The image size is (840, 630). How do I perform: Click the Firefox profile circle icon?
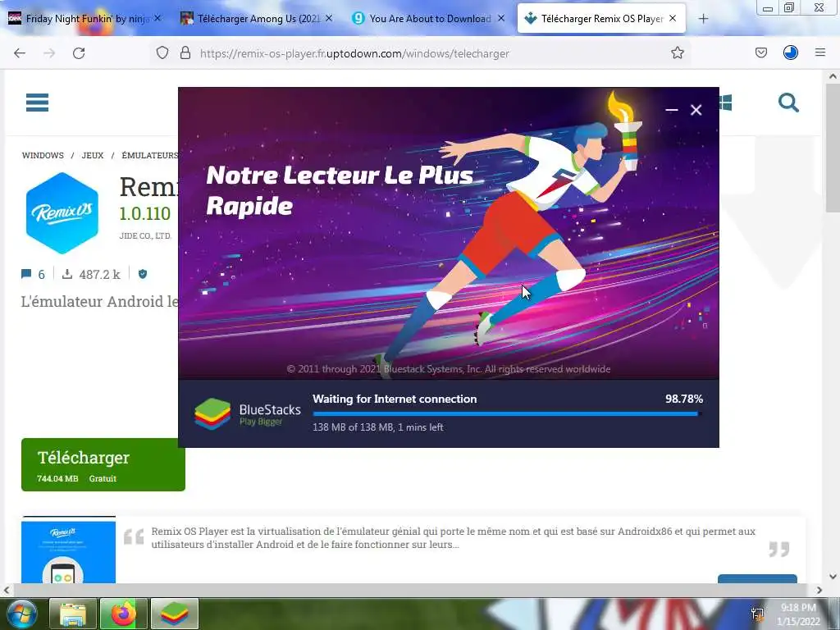pos(791,53)
